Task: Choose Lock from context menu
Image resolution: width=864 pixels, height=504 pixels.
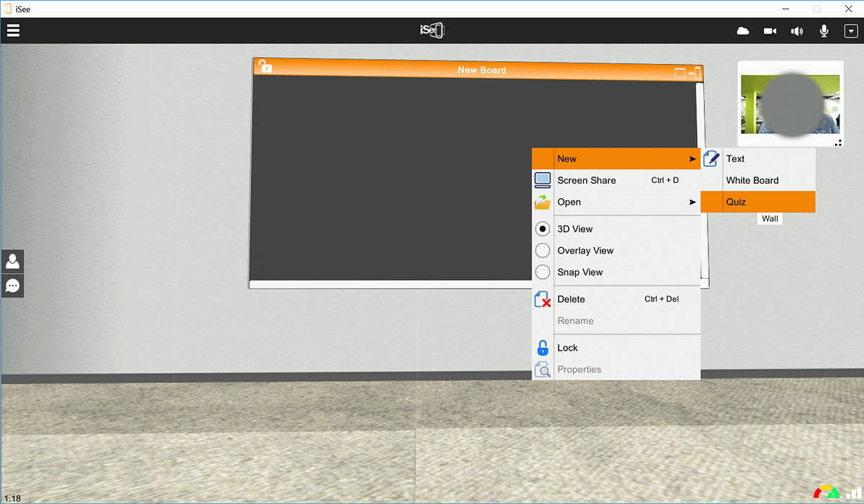Action: [x=616, y=348]
